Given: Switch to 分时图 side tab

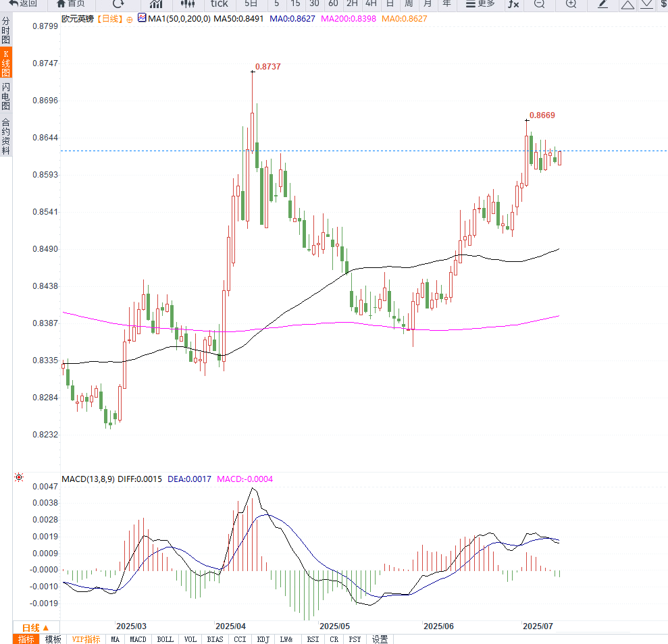Looking at the screenshot, I should tap(6, 31).
